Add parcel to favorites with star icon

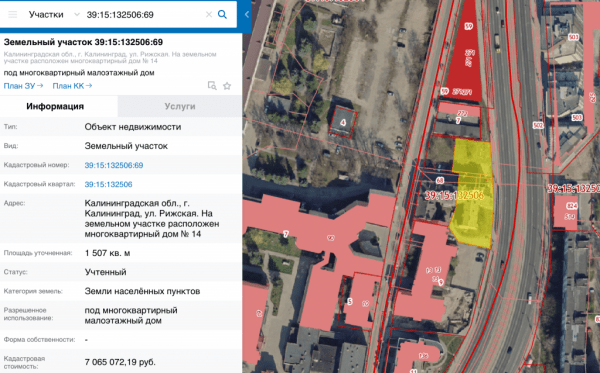[x=227, y=86]
